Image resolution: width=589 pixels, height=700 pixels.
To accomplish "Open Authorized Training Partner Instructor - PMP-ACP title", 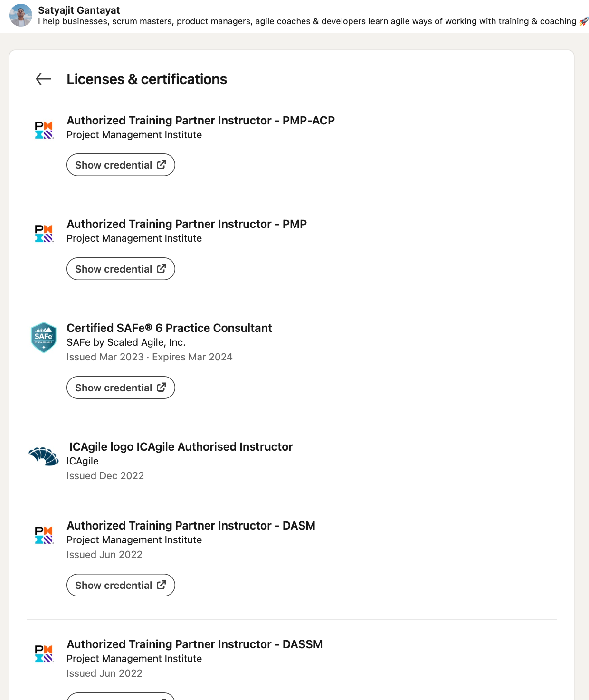I will 200,121.
